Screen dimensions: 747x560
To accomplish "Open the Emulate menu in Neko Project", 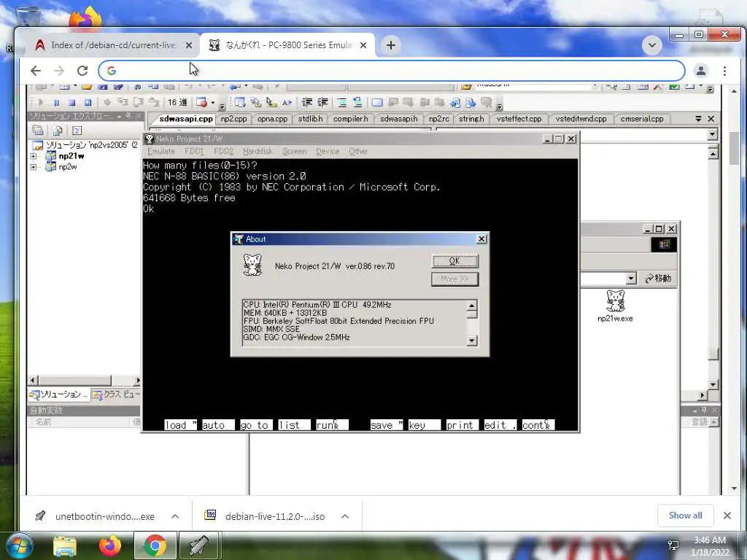I will (161, 152).
